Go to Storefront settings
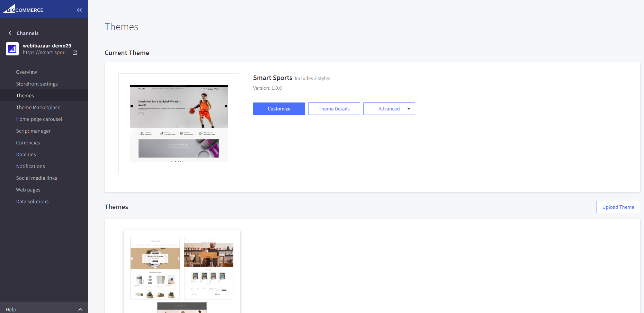Screen dimensions: 644x313 click(x=37, y=84)
